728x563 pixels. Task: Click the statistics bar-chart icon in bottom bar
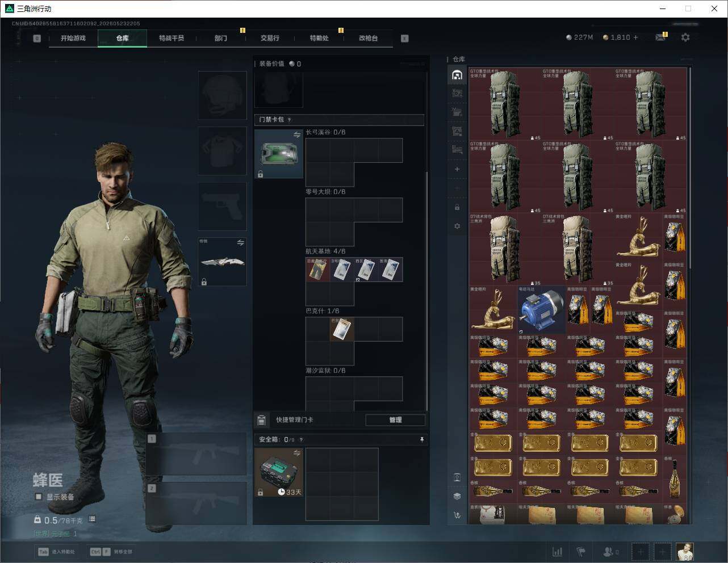(x=558, y=552)
